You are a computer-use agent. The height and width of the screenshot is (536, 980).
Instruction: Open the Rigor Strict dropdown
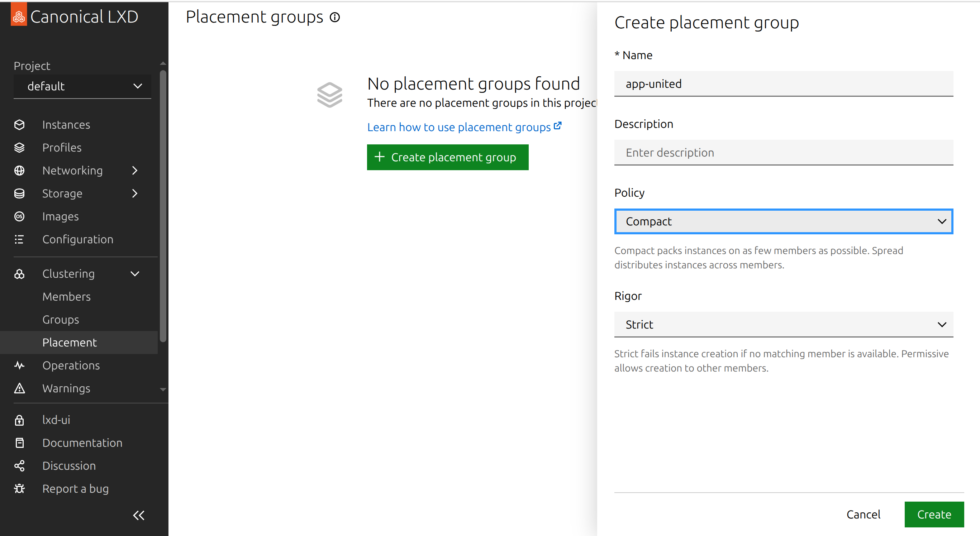pos(783,324)
